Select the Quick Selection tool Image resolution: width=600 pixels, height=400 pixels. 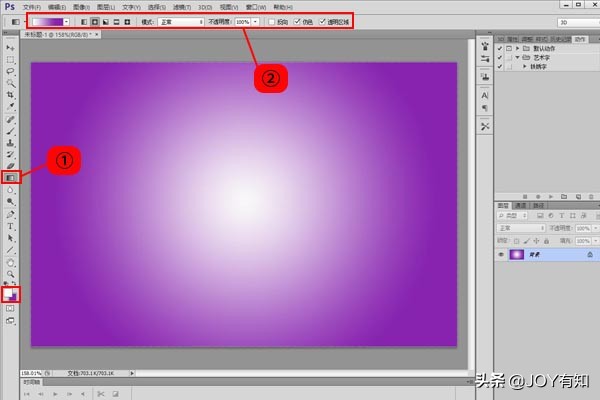(10, 83)
